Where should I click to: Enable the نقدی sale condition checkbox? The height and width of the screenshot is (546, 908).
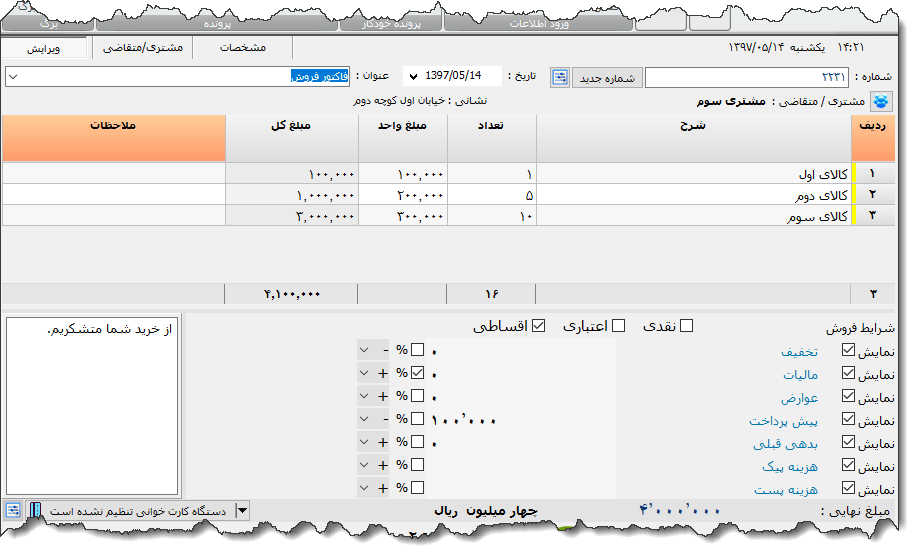click(x=686, y=326)
